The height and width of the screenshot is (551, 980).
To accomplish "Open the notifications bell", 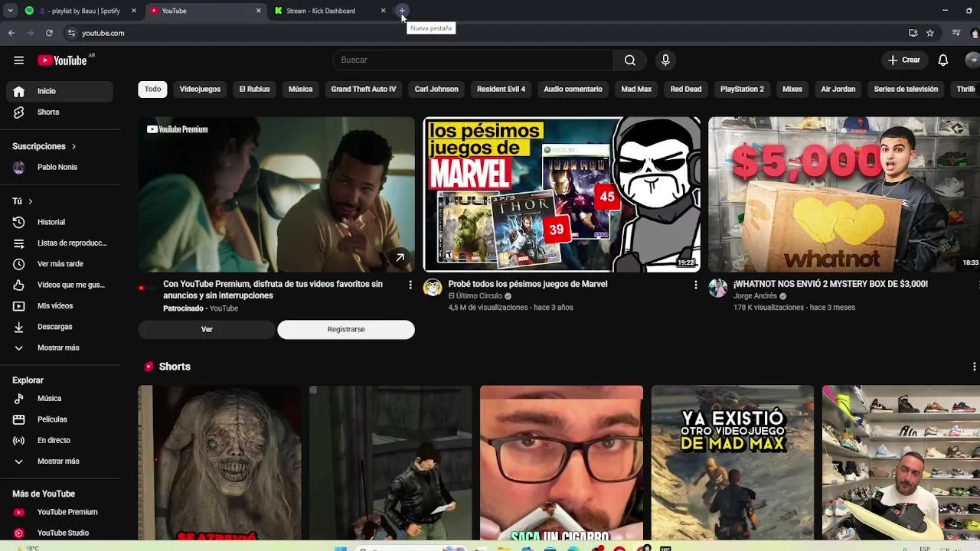I will coord(943,60).
